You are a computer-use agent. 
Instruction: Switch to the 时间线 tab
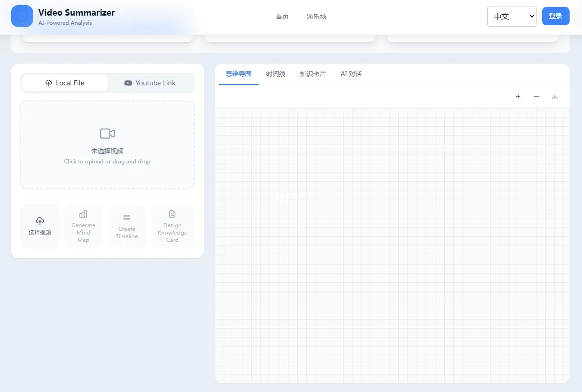[276, 74]
